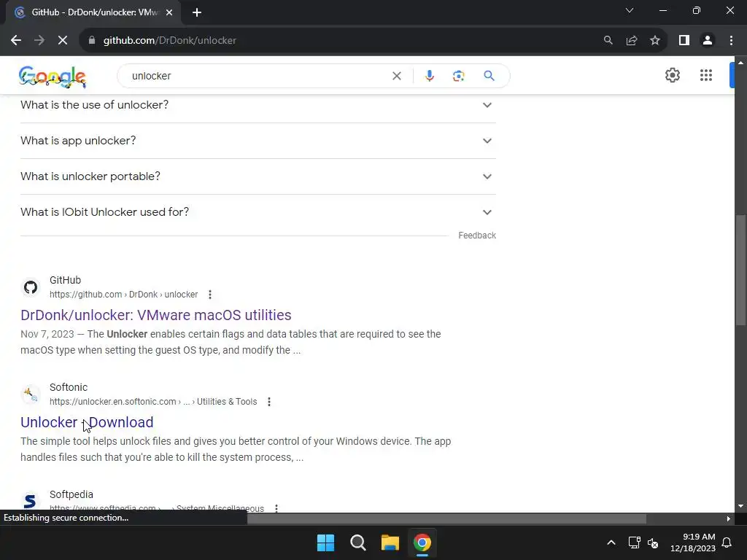
Task: Click the network status tray icon
Action: pyautogui.click(x=634, y=542)
